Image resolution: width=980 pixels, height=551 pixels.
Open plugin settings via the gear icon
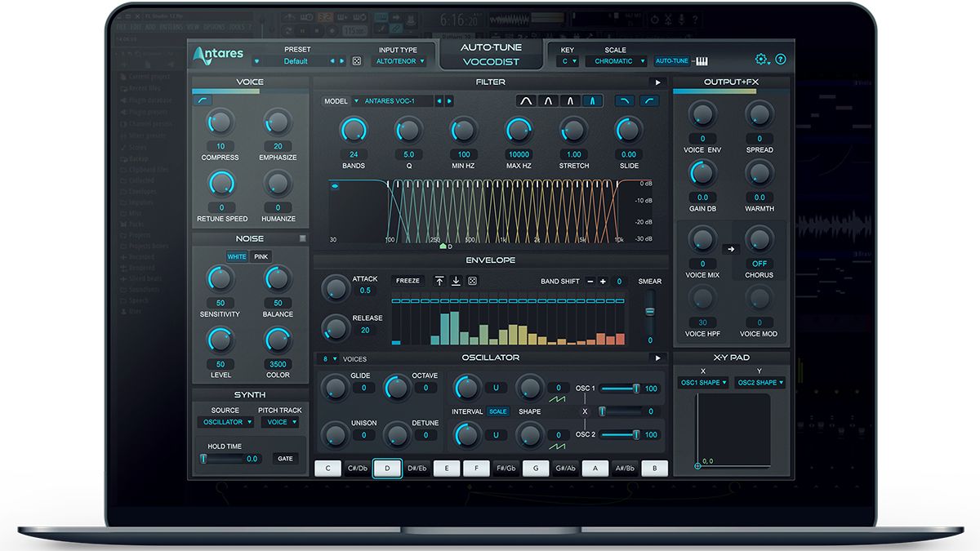(759, 59)
